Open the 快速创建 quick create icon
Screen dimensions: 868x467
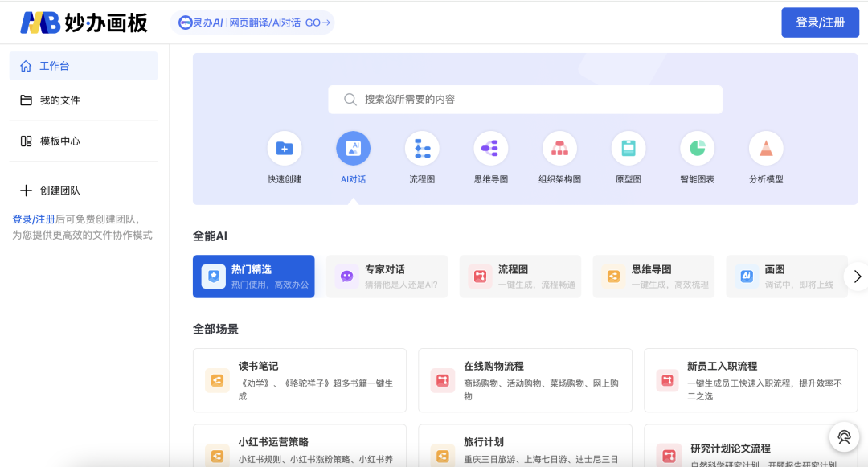pyautogui.click(x=285, y=148)
